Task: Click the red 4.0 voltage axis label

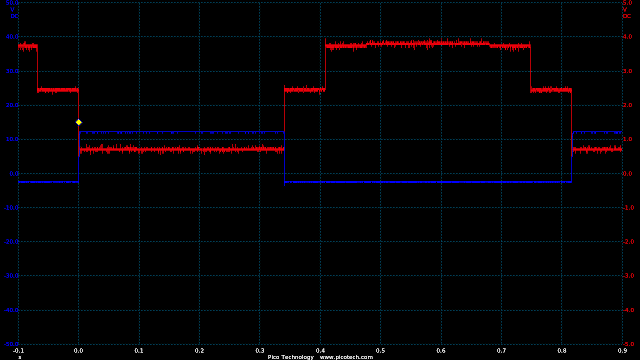Action: click(x=629, y=37)
